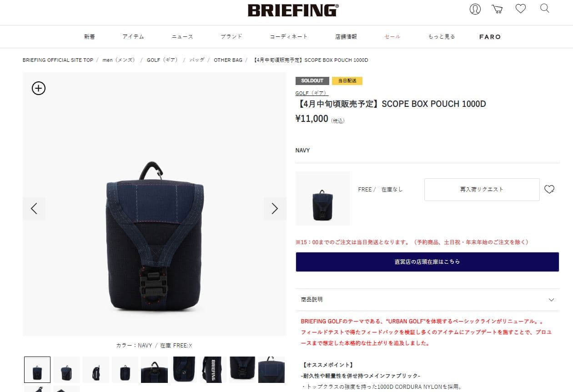This screenshot has width=573, height=392.
Task: Open the user account icon
Action: [475, 9]
